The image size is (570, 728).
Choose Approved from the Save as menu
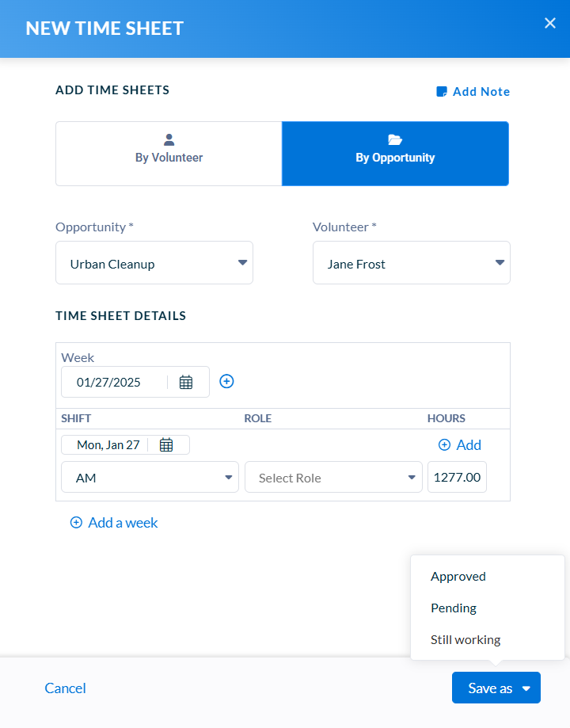pos(458,577)
